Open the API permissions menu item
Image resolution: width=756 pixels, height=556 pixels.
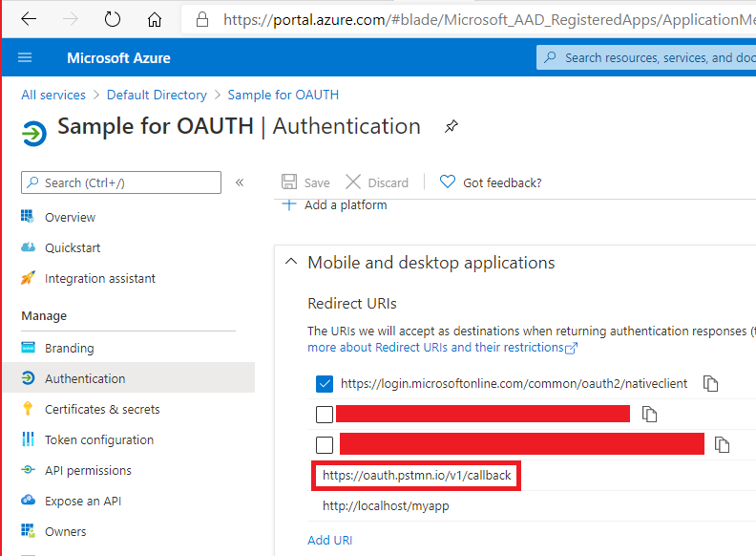[88, 471]
